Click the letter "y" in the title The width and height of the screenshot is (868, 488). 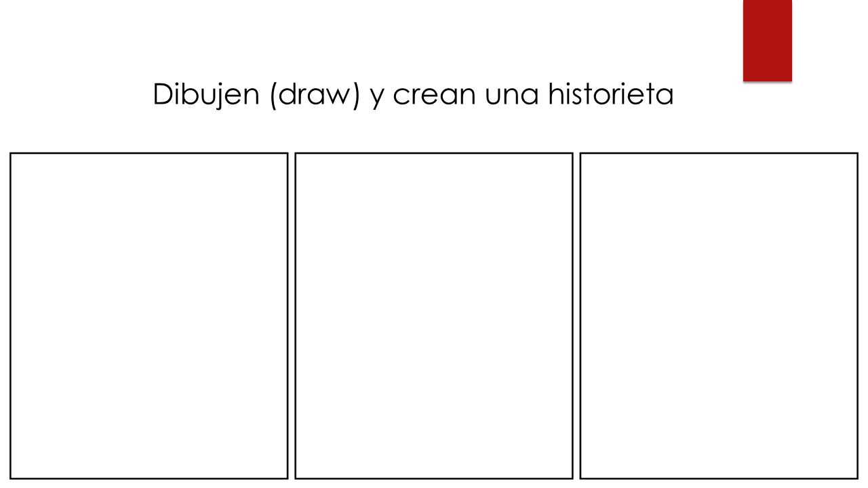(x=377, y=100)
